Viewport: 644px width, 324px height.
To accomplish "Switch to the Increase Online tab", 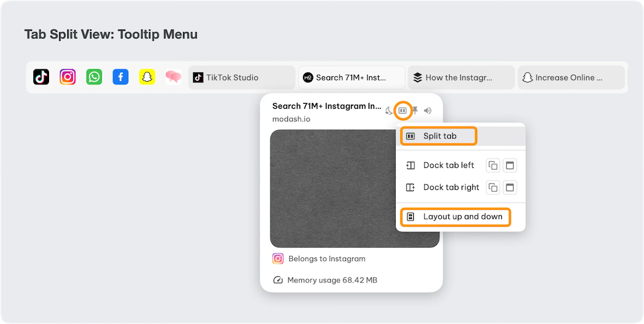I will click(571, 77).
